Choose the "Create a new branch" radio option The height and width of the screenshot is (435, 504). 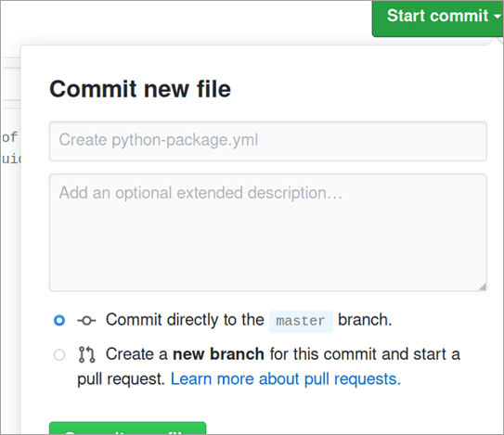point(59,355)
